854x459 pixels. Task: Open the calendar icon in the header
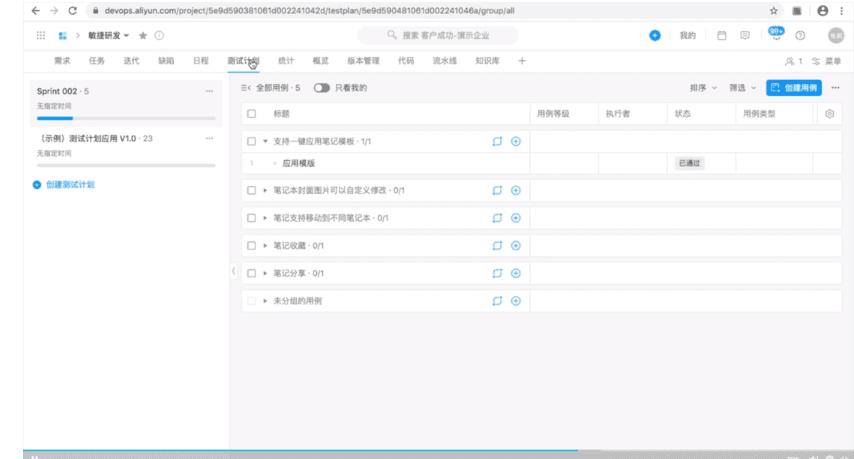(x=722, y=35)
